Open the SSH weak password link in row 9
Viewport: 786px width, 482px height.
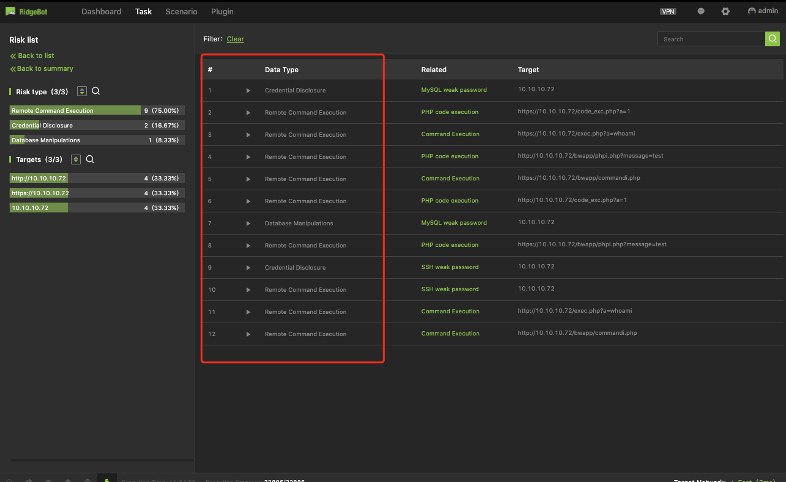coord(450,267)
